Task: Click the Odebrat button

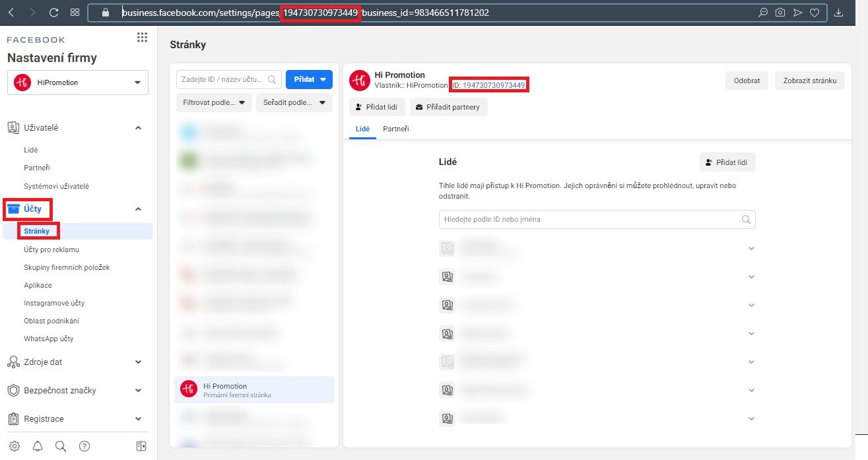Action: coord(747,81)
